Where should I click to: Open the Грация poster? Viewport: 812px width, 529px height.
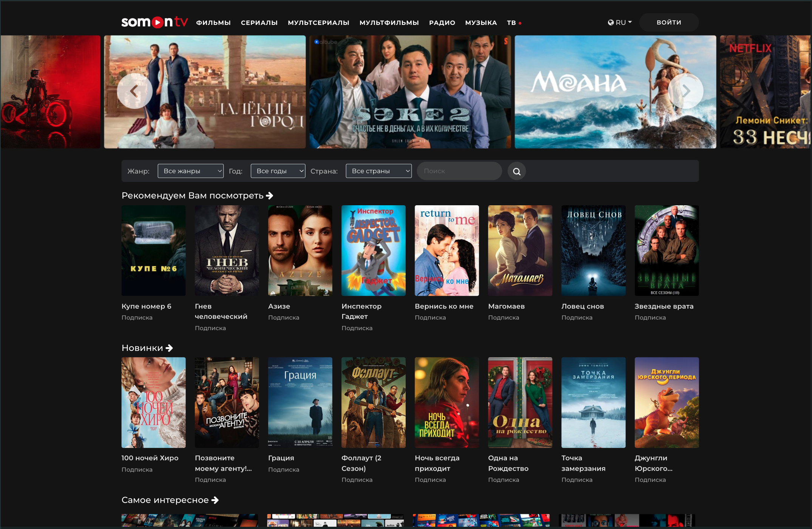tap(300, 403)
